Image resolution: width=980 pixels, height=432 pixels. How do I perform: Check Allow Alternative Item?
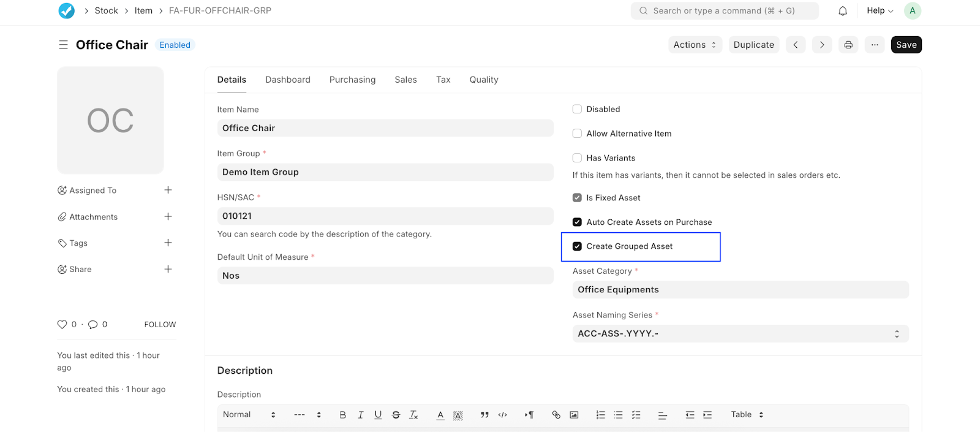coord(577,134)
